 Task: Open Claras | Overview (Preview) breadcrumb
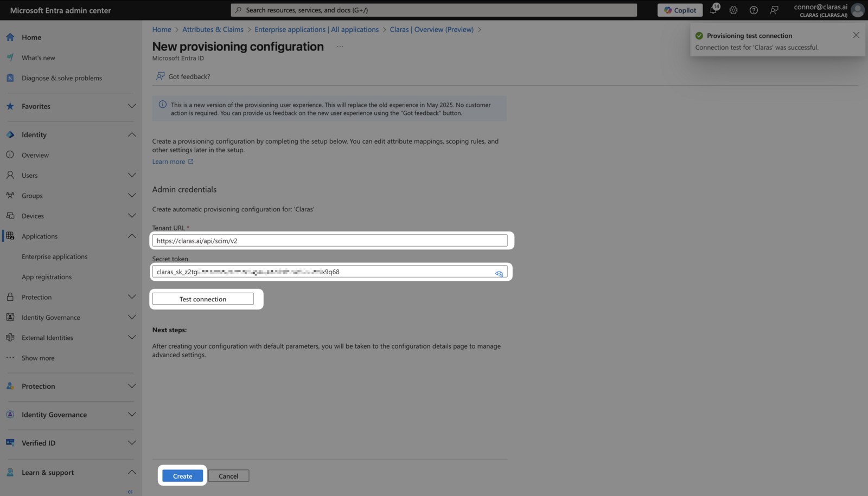coord(431,29)
